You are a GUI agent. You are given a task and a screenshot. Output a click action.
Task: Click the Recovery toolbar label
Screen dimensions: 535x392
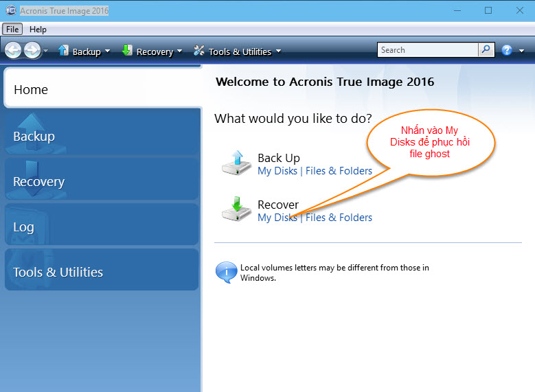[x=155, y=51]
